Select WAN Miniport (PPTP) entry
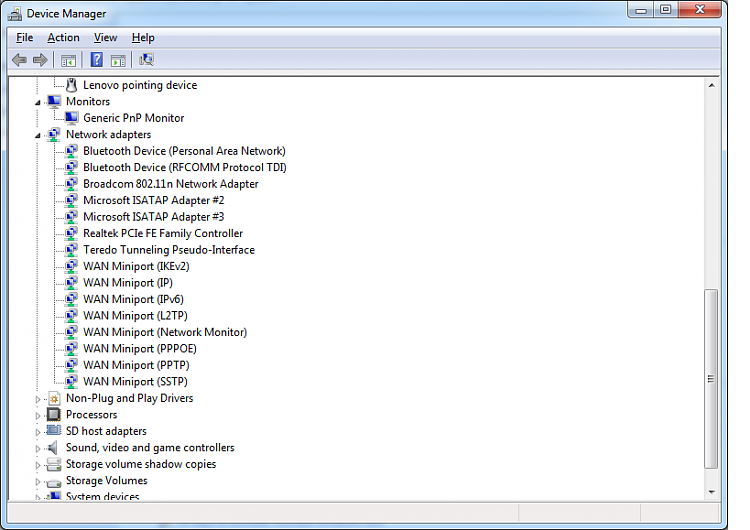This screenshot has width=750, height=530. (136, 365)
